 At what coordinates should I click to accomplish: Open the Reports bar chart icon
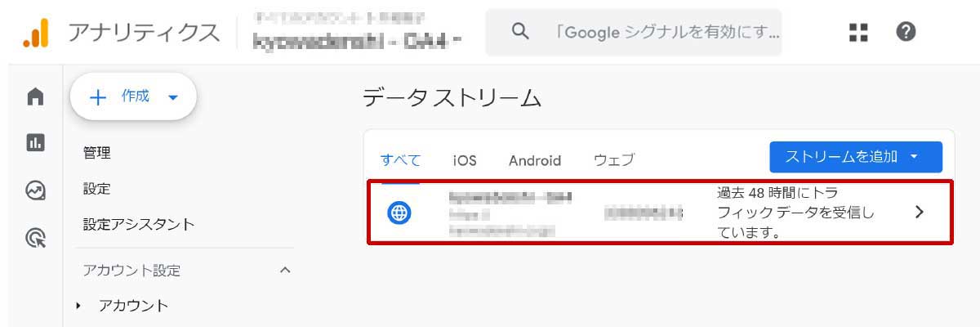(35, 143)
